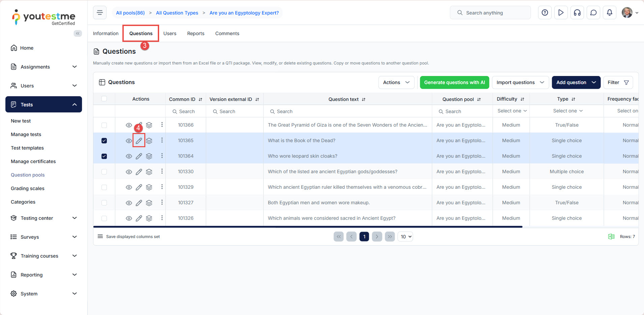Click the edit pencil icon for question 101365
Image resolution: width=644 pixels, height=315 pixels.
(x=139, y=141)
